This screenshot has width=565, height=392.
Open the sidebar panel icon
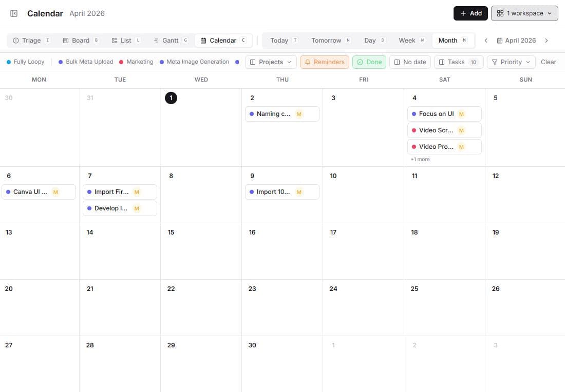point(13,13)
